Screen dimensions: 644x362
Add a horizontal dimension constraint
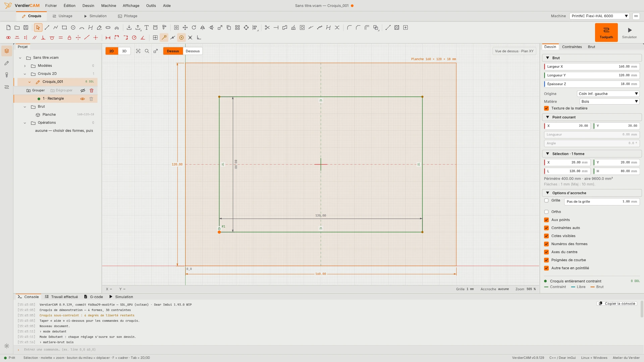click(108, 38)
